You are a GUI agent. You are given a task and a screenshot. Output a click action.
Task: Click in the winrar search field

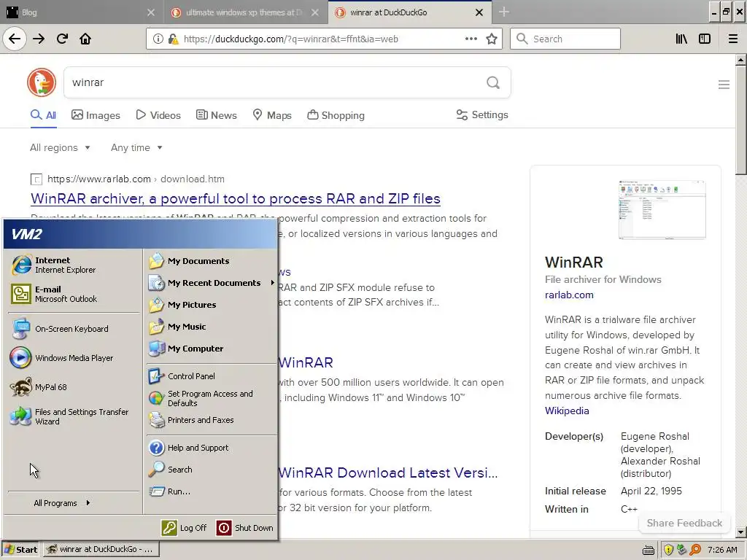(274, 82)
